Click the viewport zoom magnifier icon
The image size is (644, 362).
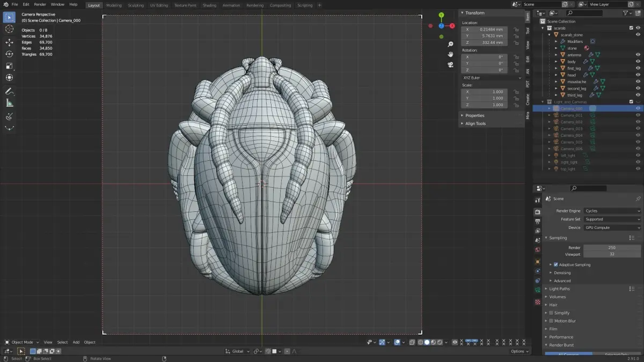(450, 44)
